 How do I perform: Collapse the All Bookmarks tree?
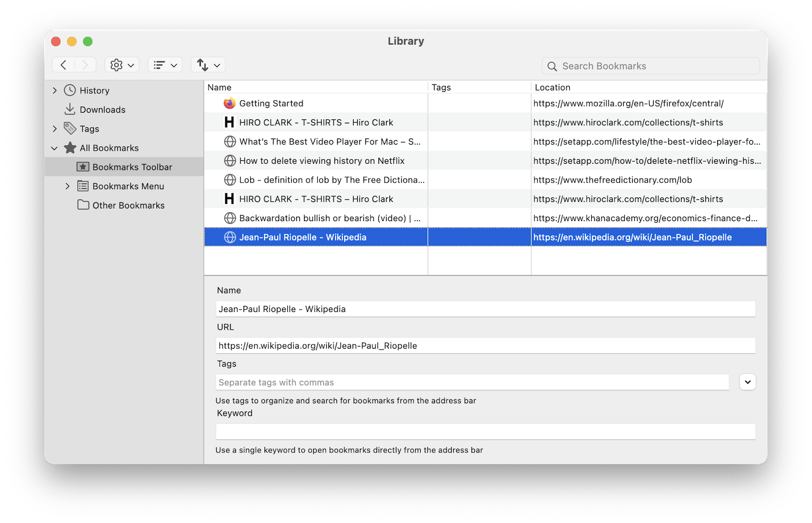coord(54,148)
